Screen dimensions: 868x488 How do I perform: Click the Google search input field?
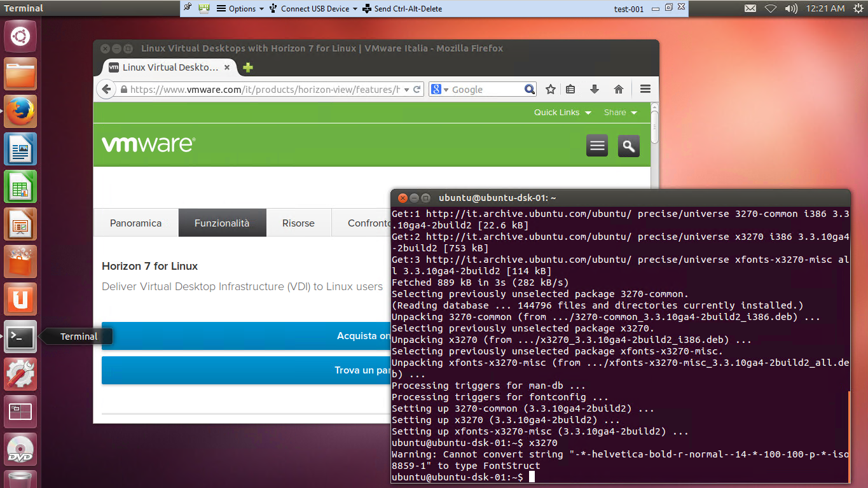pos(486,90)
